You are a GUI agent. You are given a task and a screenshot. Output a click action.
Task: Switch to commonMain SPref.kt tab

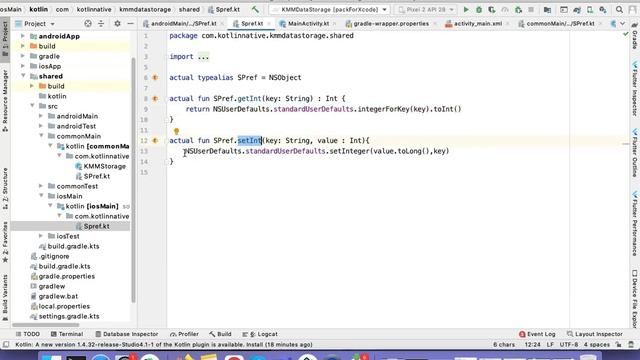click(x=560, y=24)
